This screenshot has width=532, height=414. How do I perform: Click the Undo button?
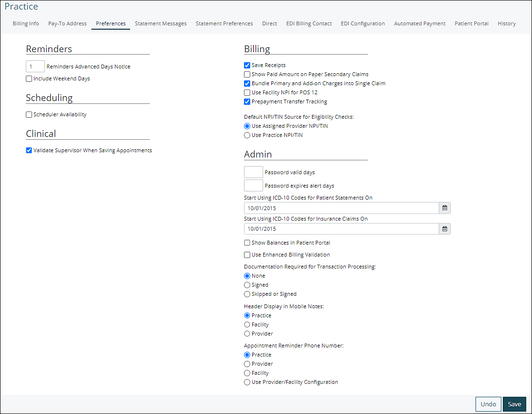[x=488, y=404]
